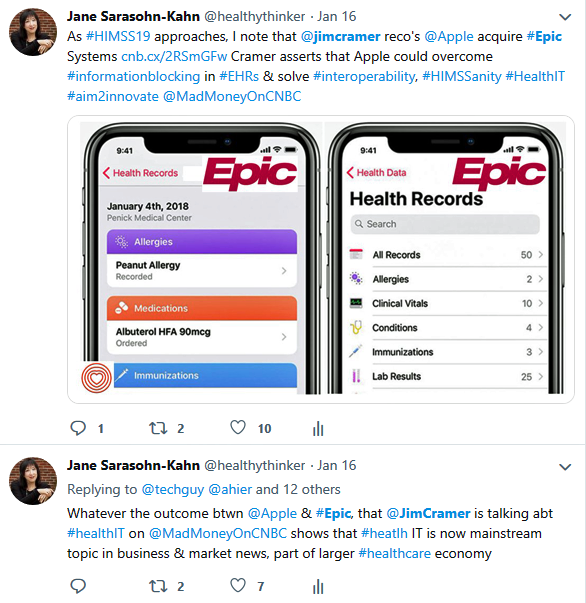Open the #informationblocking hashtag

click(134, 76)
